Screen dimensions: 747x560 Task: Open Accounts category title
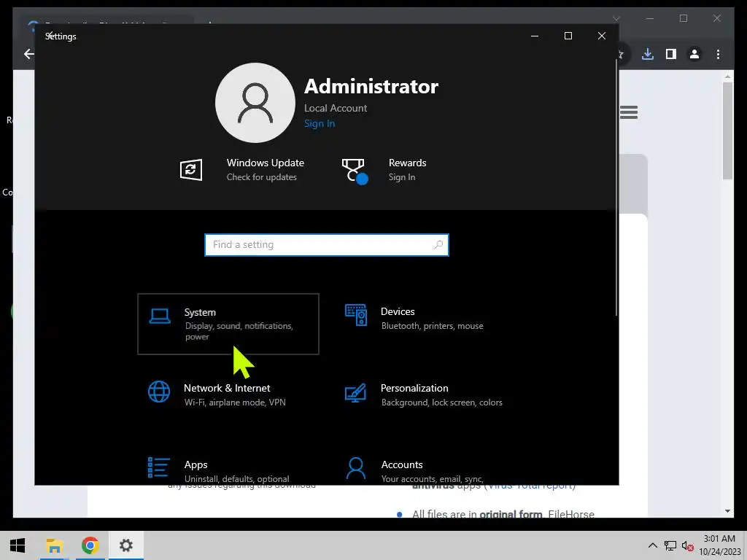(x=402, y=464)
